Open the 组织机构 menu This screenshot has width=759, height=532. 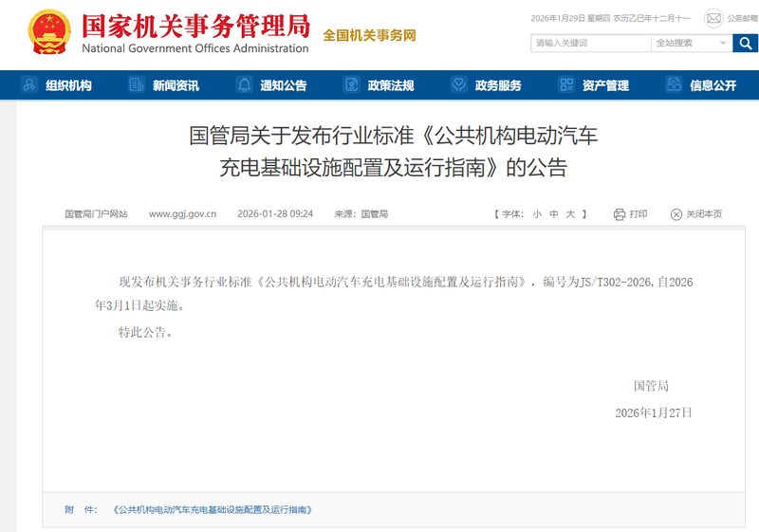68,85
